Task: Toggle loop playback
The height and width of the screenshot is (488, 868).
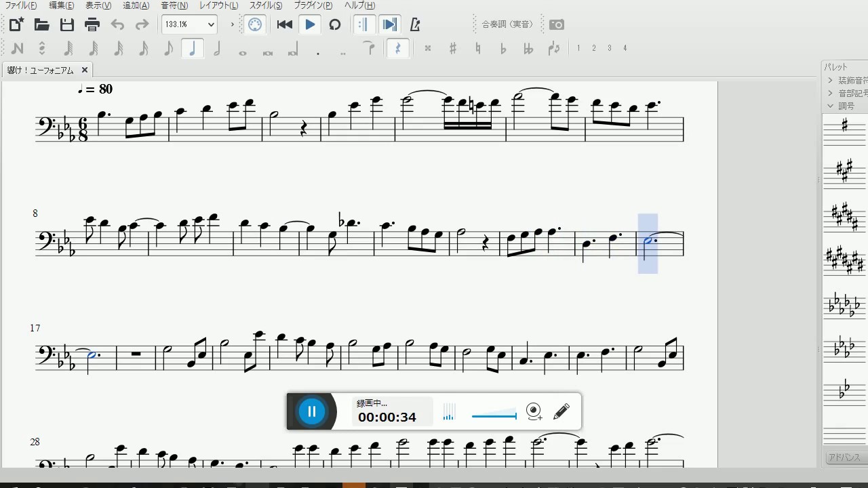Action: (334, 25)
